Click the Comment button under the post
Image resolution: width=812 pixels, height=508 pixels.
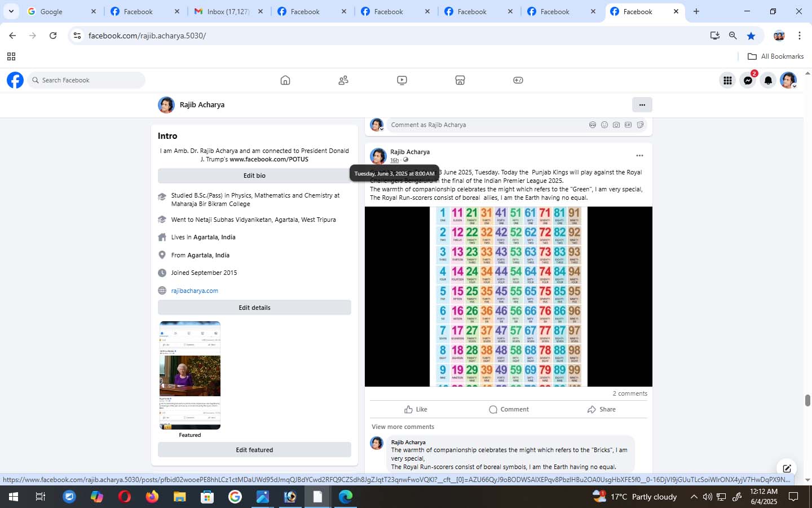(509, 409)
